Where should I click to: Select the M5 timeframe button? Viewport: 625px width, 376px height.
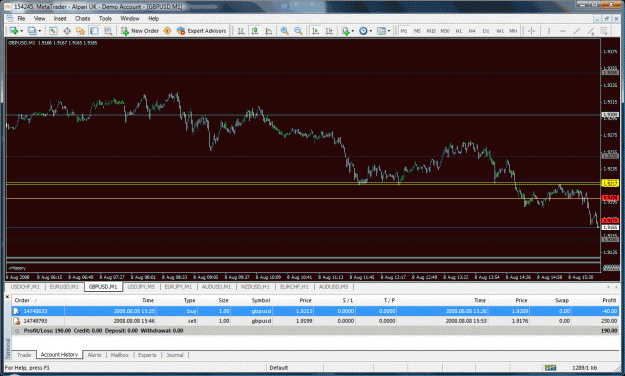point(417,31)
